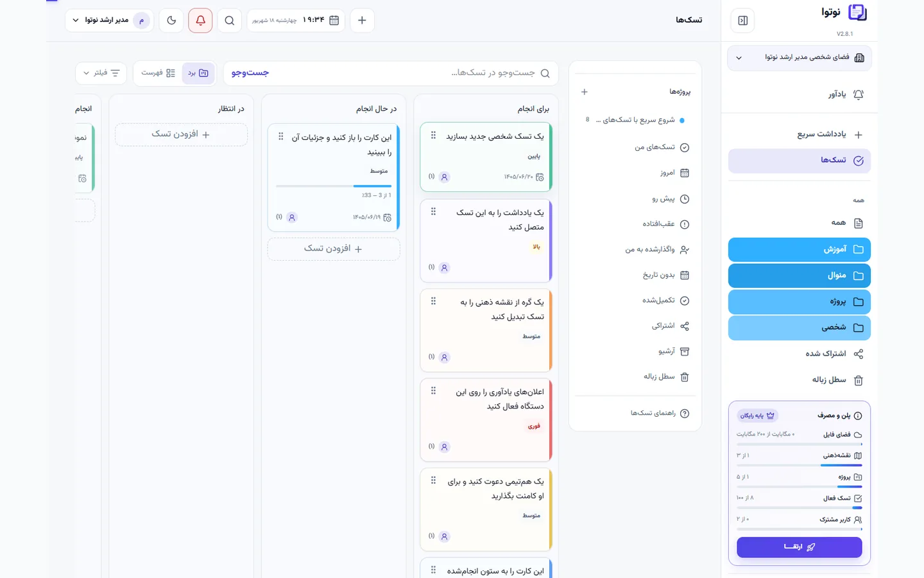
Task: Open the آموزش folder
Action: coord(800,249)
